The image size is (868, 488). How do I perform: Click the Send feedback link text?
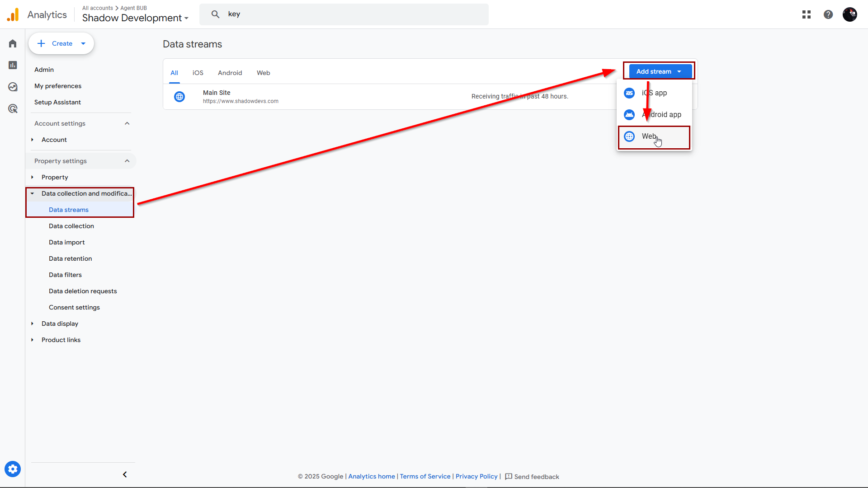pos(537,477)
